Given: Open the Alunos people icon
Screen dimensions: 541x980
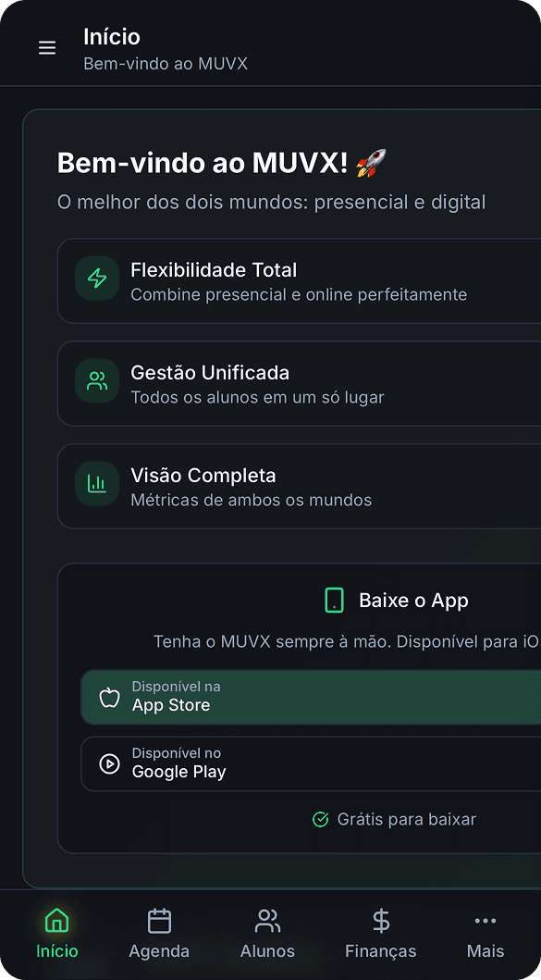Looking at the screenshot, I should (267, 921).
